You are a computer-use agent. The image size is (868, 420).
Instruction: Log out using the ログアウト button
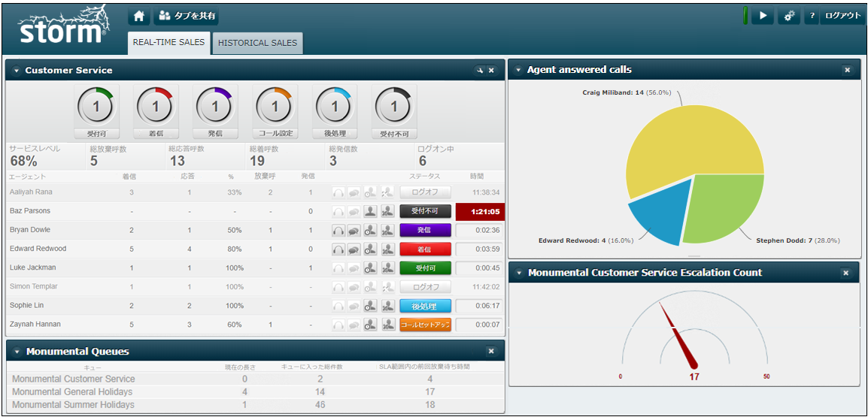click(x=842, y=16)
